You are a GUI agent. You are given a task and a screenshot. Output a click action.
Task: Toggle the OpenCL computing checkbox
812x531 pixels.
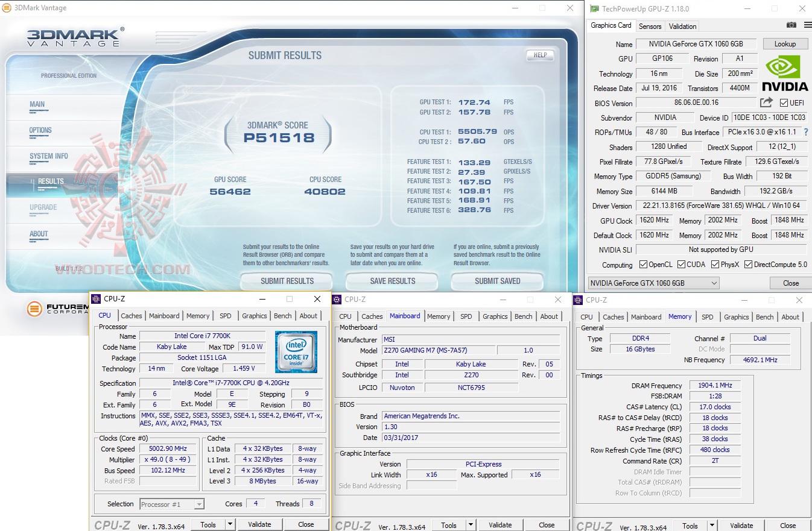[x=644, y=264]
